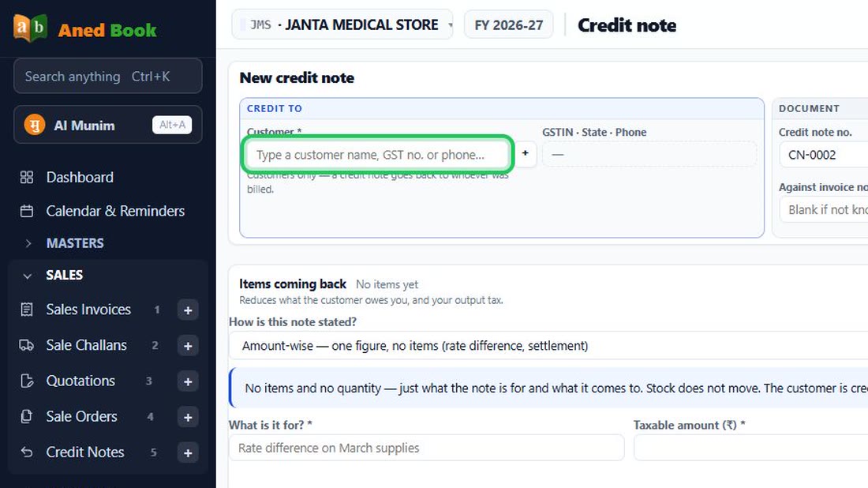
Task: Create a new quotation with plus icon
Action: click(188, 381)
